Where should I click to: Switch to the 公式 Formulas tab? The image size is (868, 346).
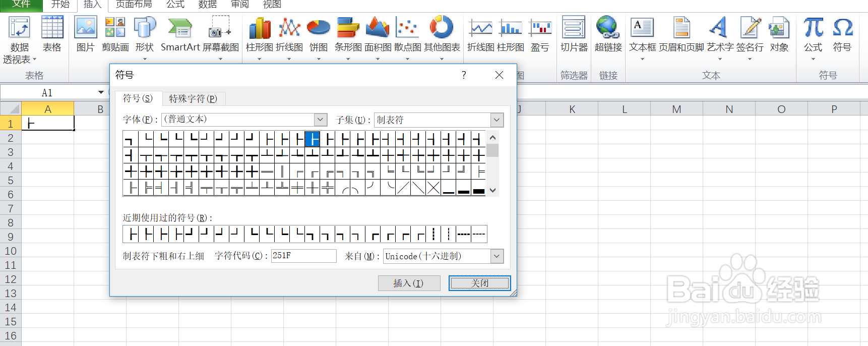175,5
